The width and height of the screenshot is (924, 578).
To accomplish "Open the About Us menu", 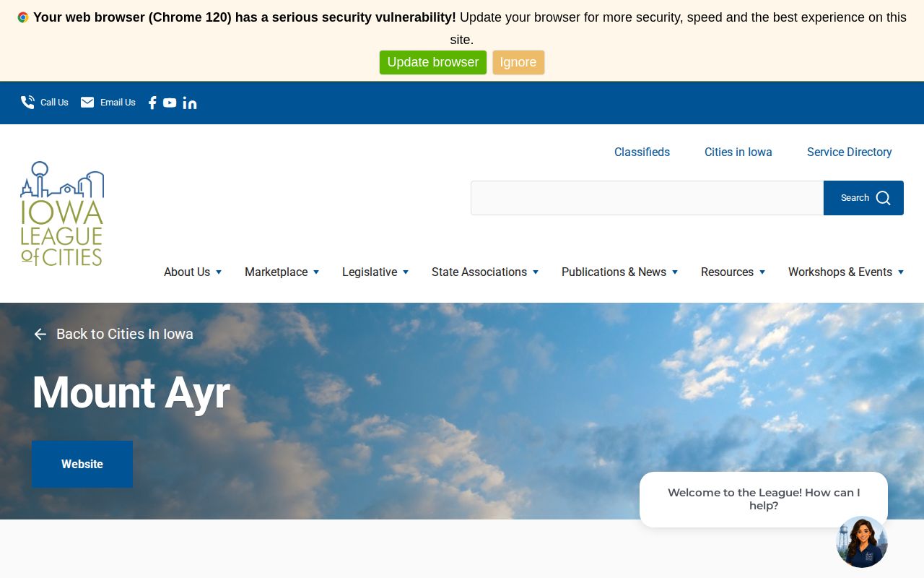I will point(187,272).
